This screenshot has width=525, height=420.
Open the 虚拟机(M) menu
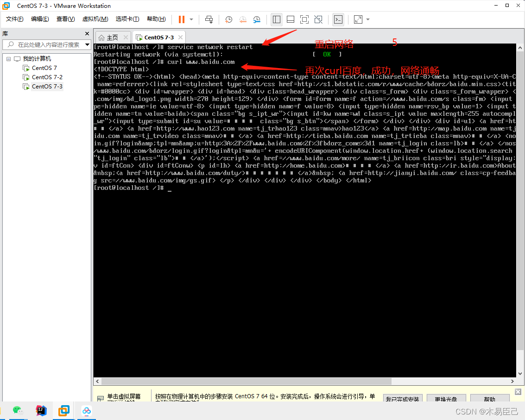(x=95, y=19)
